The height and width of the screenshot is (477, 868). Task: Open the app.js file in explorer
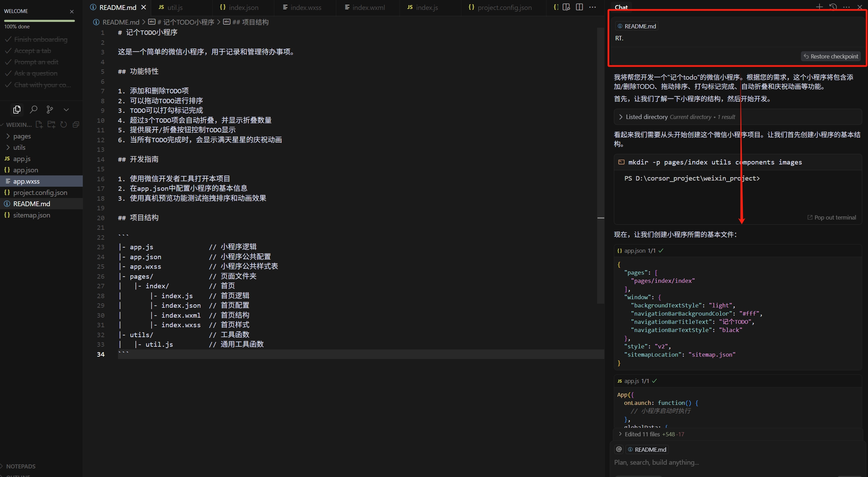(x=41, y=159)
